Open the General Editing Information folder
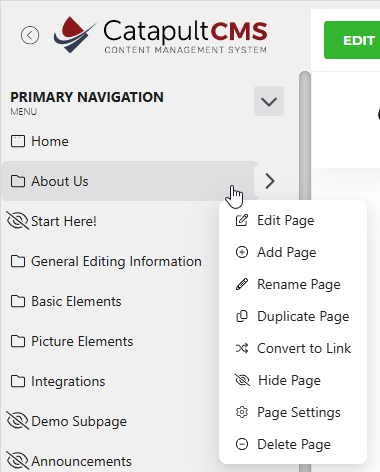Viewport: 380px width, 472px height. click(106, 261)
